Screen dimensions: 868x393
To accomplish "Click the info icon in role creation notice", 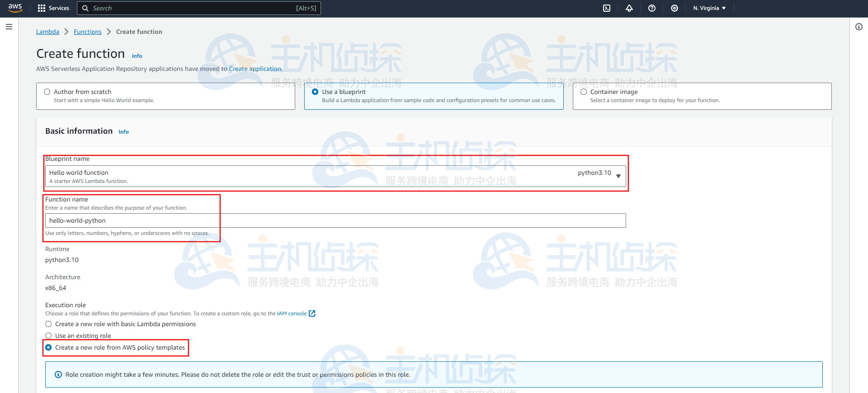I will click(x=58, y=374).
